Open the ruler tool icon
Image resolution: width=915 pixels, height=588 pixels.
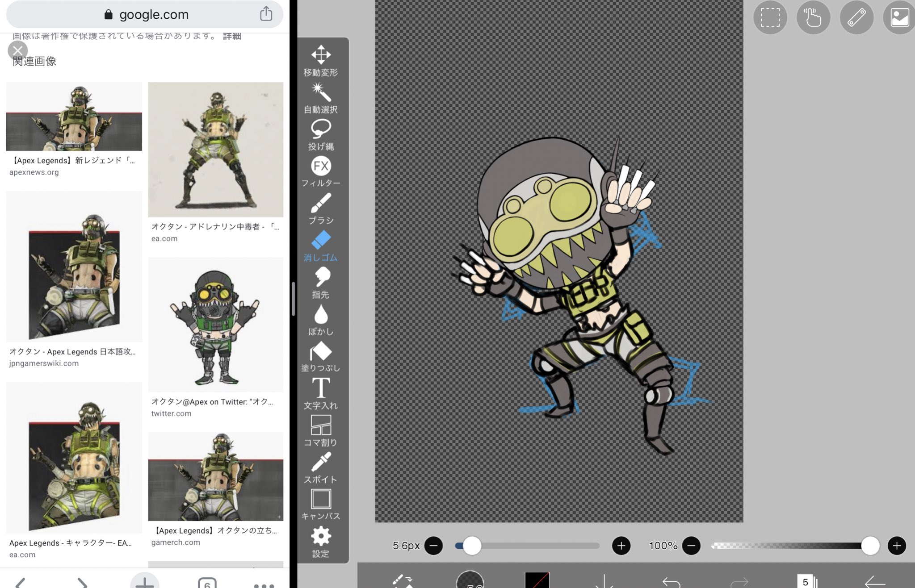tap(857, 17)
